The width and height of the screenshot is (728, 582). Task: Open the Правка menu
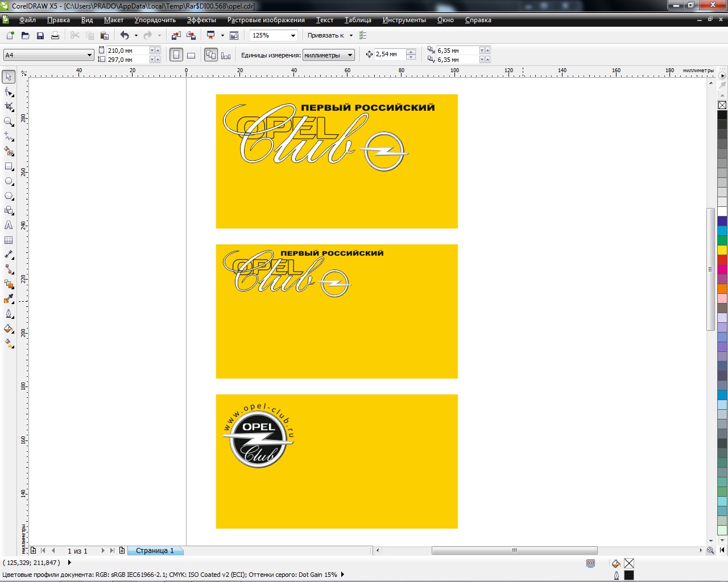[x=59, y=20]
